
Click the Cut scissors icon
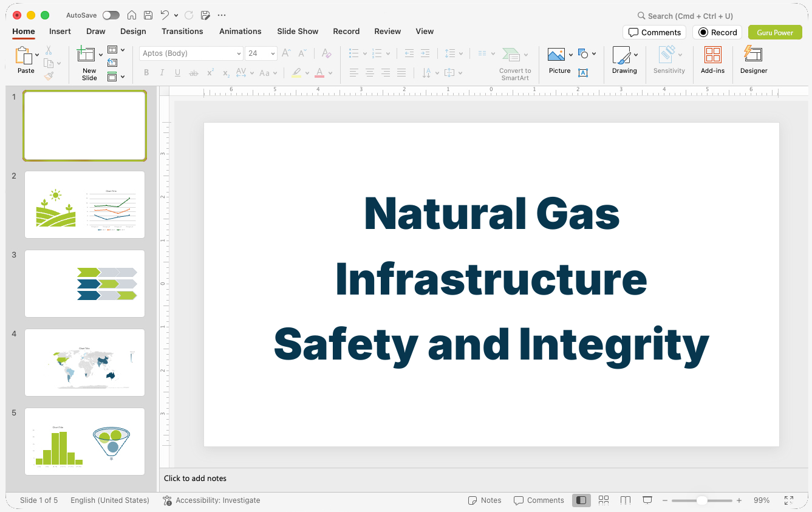[x=49, y=50]
